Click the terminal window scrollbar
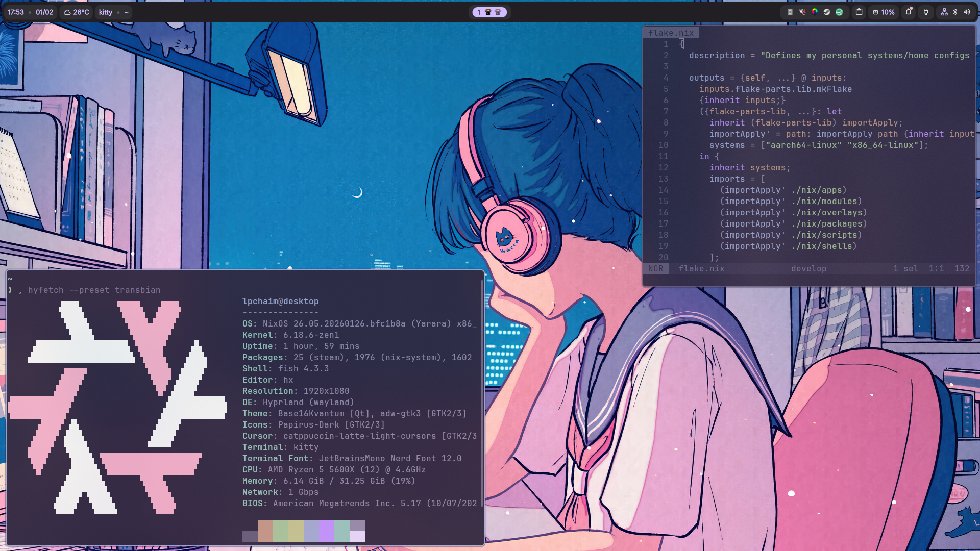This screenshot has height=551, width=980. (482, 393)
